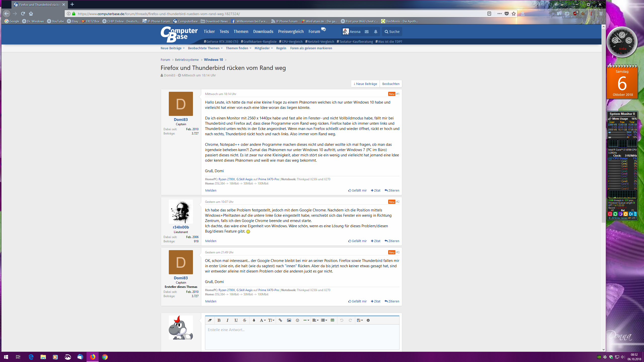Insert a table in reply editor
Screen dimensions: 644x362
(x=332, y=320)
